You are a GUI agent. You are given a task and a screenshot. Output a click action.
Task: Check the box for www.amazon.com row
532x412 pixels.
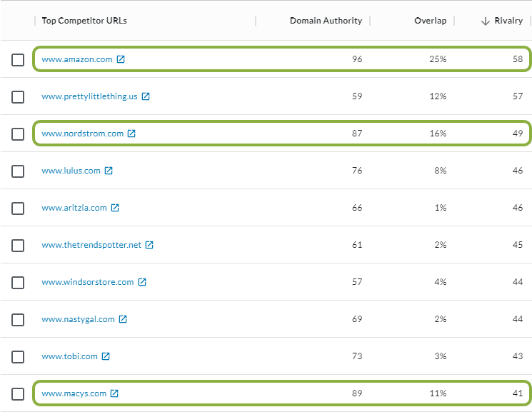[18, 60]
